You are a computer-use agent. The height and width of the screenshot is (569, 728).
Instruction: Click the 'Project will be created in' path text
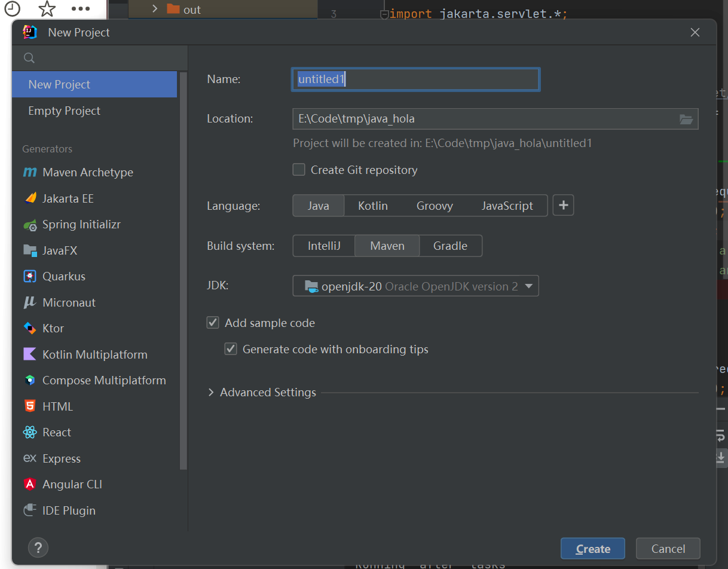[x=442, y=143]
